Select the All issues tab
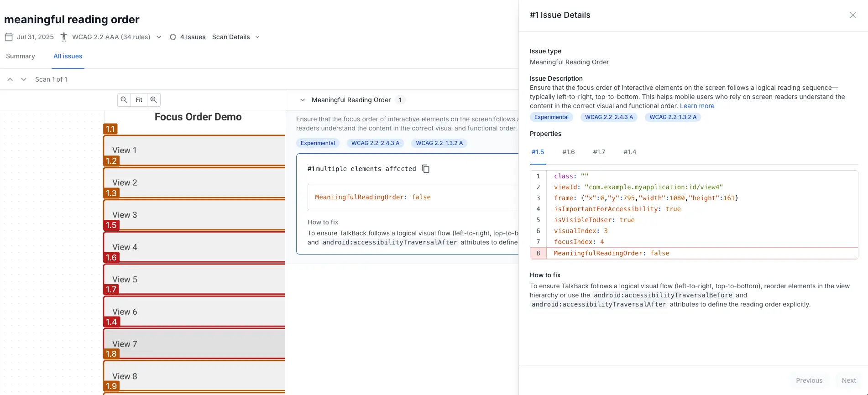This screenshot has height=395, width=868. coord(68,56)
